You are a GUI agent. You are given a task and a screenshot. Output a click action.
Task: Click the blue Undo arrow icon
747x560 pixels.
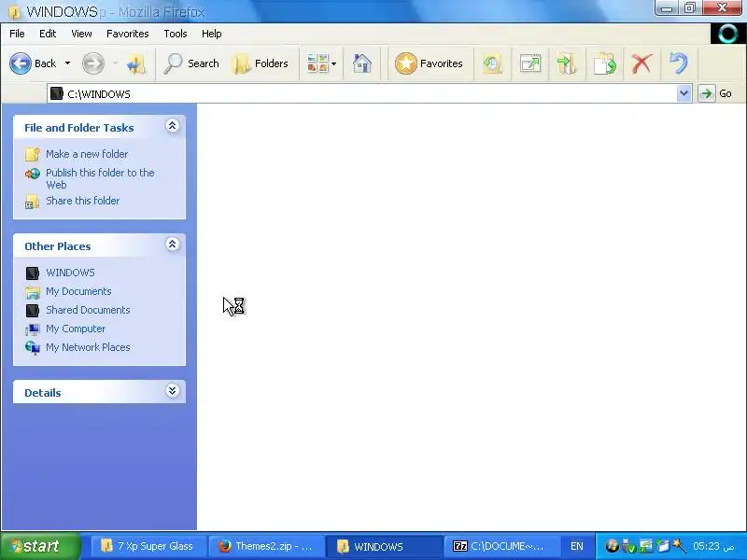tap(679, 63)
